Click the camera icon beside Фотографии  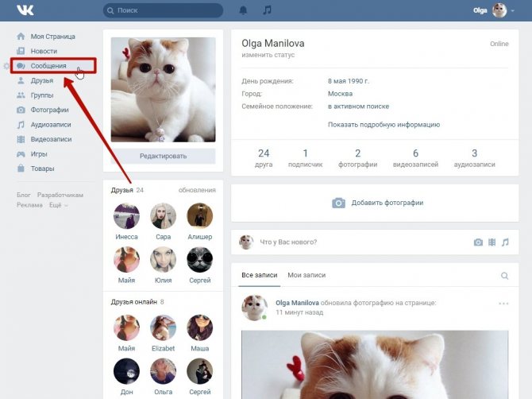[x=21, y=110]
